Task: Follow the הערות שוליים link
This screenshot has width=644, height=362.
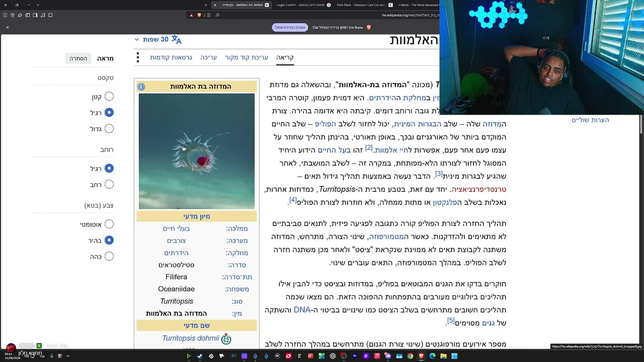Action: click(x=590, y=120)
